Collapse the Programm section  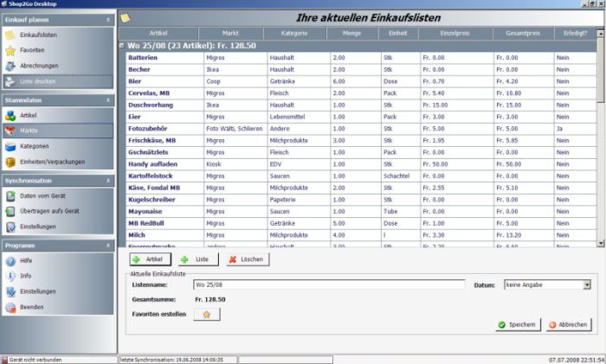pos(108,245)
